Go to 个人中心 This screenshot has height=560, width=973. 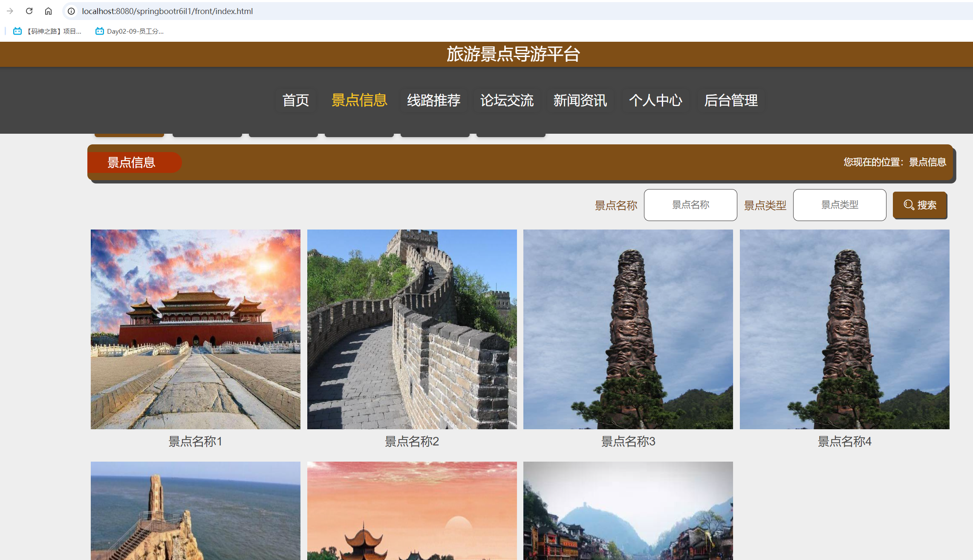pyautogui.click(x=655, y=101)
